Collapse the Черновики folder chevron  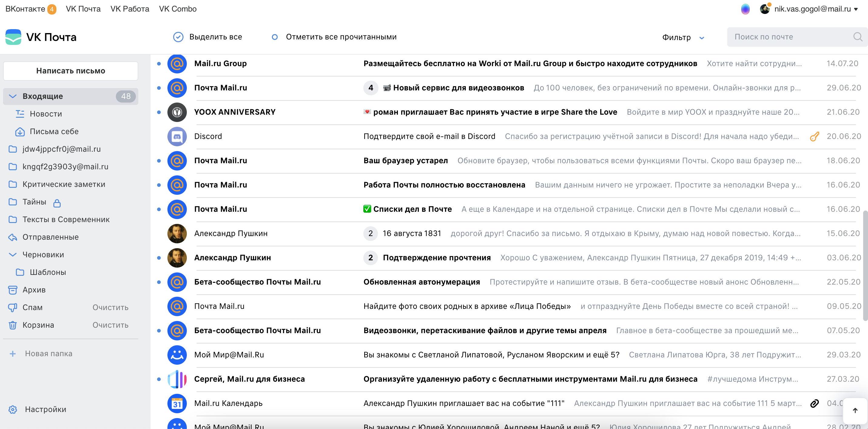12,255
